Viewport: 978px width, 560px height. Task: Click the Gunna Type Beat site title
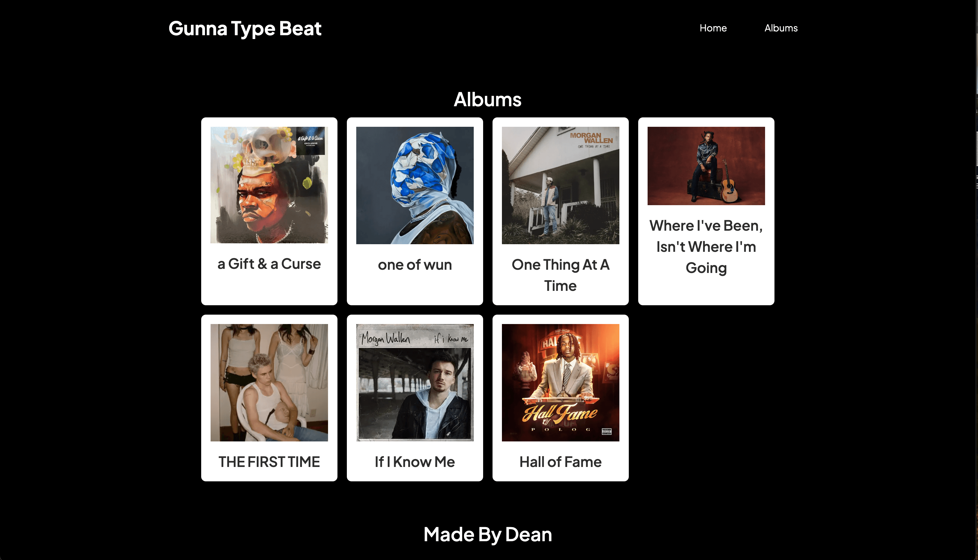click(245, 28)
